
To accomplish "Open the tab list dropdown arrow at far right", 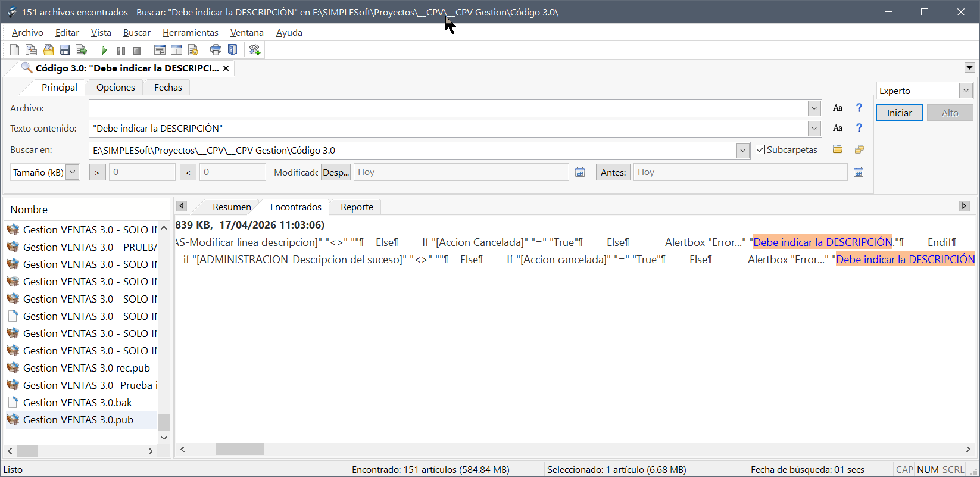I will point(970,68).
